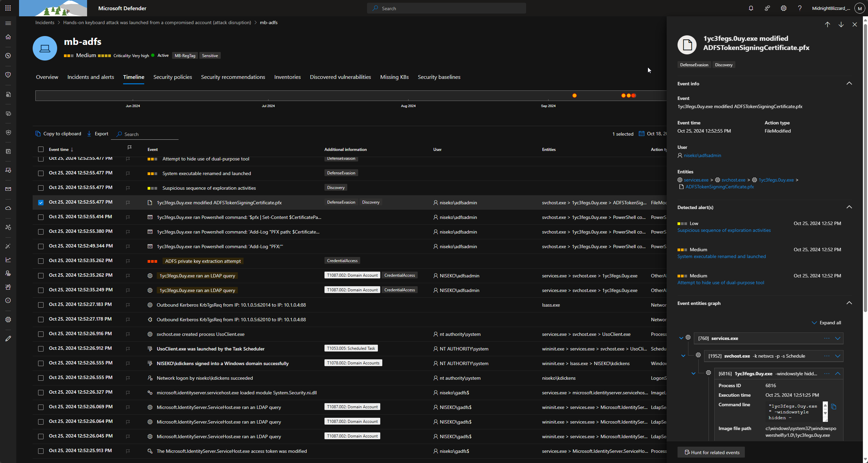Click the flag icon on the selected event row

pos(128,202)
